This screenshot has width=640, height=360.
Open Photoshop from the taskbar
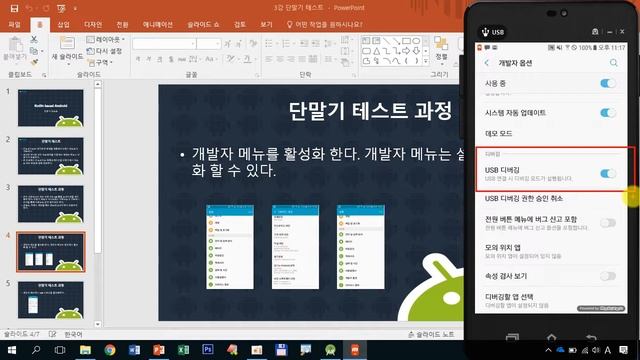click(x=208, y=350)
